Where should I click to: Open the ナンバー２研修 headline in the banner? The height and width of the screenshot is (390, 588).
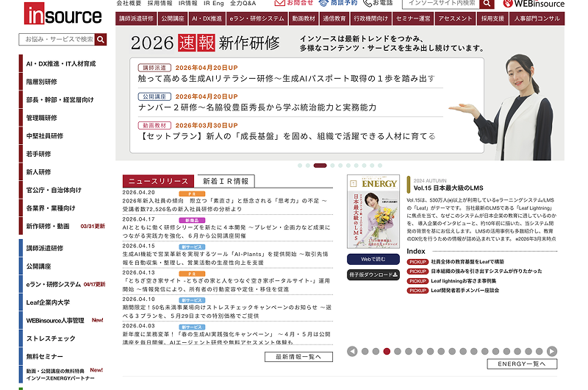[257, 107]
